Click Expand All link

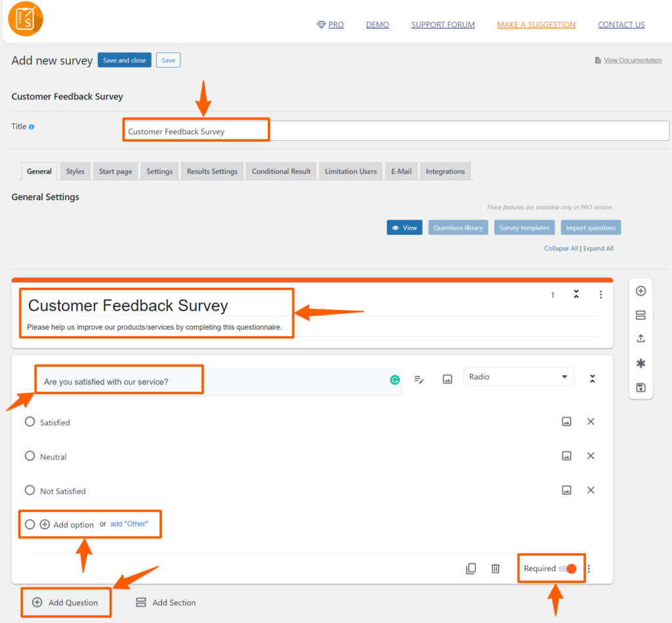point(598,249)
